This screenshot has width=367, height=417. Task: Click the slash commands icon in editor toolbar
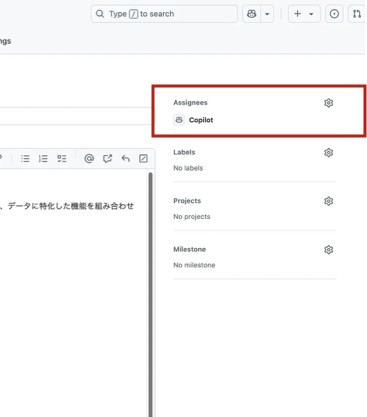pyautogui.click(x=143, y=159)
